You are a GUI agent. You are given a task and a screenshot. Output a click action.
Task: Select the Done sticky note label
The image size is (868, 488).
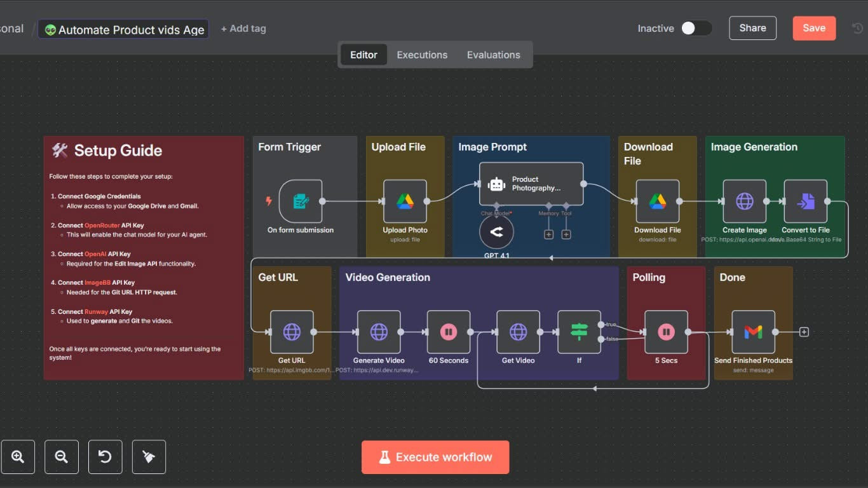point(732,277)
